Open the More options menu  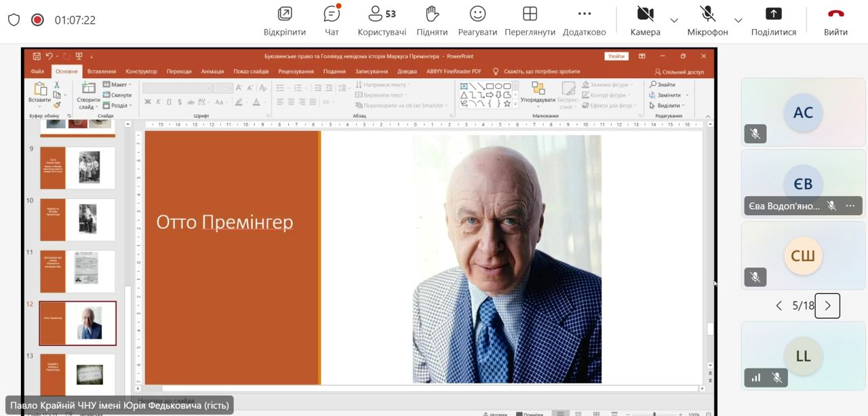[584, 20]
